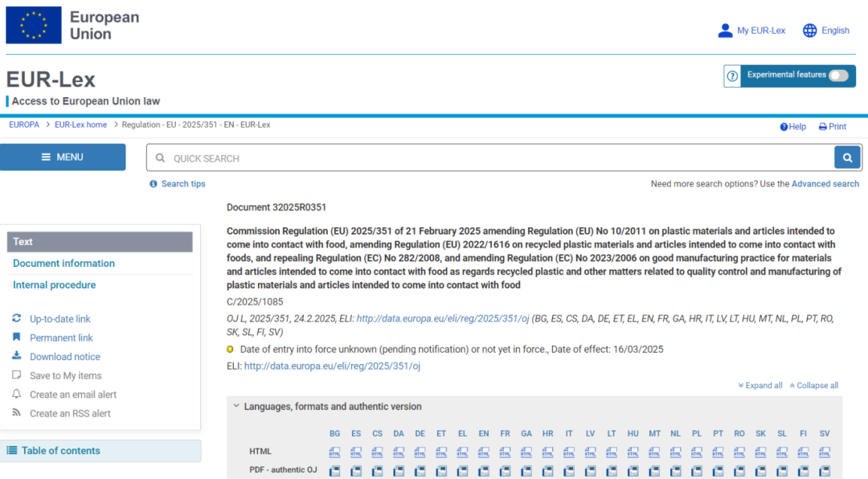
Task: Open the HTML version in PT
Action: point(718,452)
